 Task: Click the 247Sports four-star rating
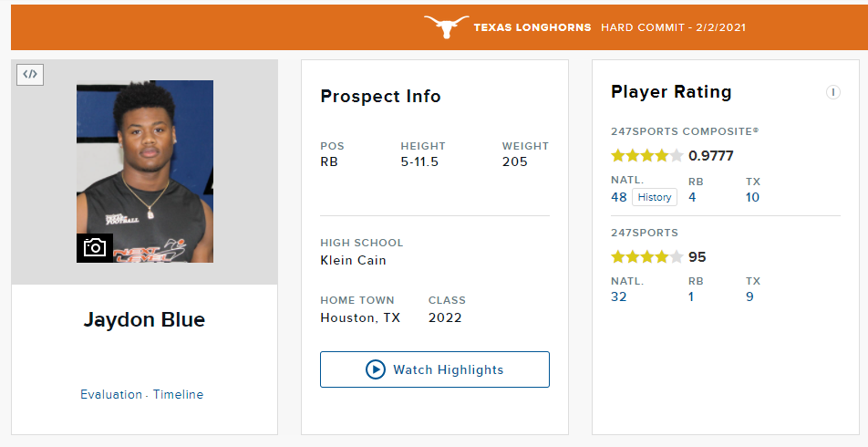click(646, 257)
